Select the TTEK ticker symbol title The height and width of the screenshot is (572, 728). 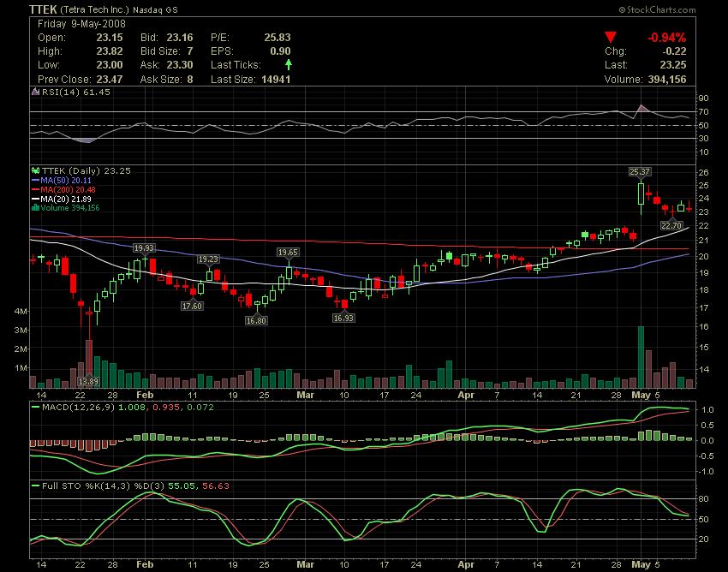click(43, 9)
